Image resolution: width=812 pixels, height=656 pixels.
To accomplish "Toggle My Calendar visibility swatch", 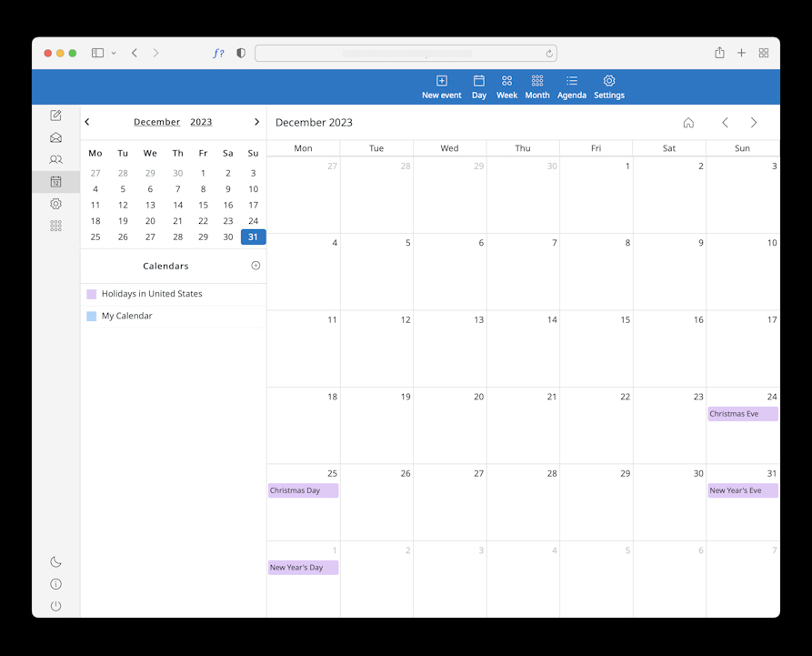I will point(92,316).
